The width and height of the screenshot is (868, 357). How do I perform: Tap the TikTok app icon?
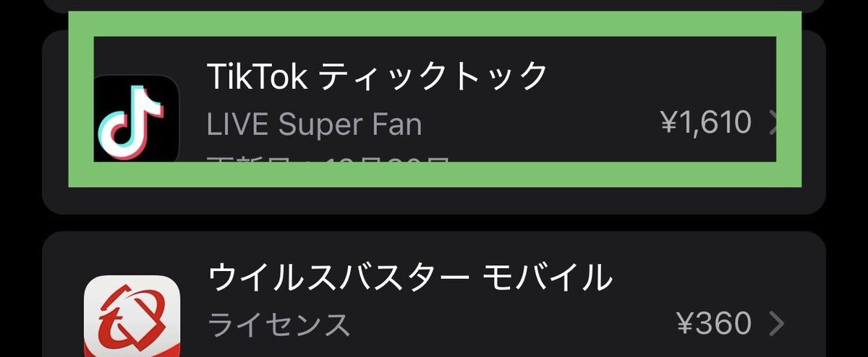click(x=136, y=119)
